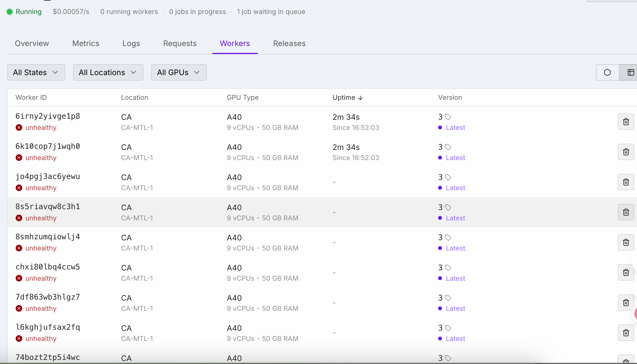This screenshot has width=637, height=364.
Task: Expand the All Locations filter
Action: [108, 72]
